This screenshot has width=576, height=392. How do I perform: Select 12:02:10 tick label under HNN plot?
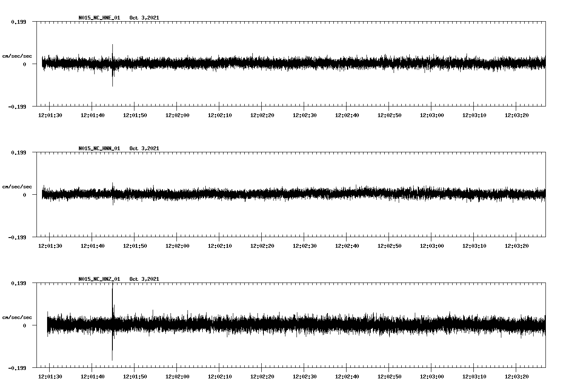[220, 246]
